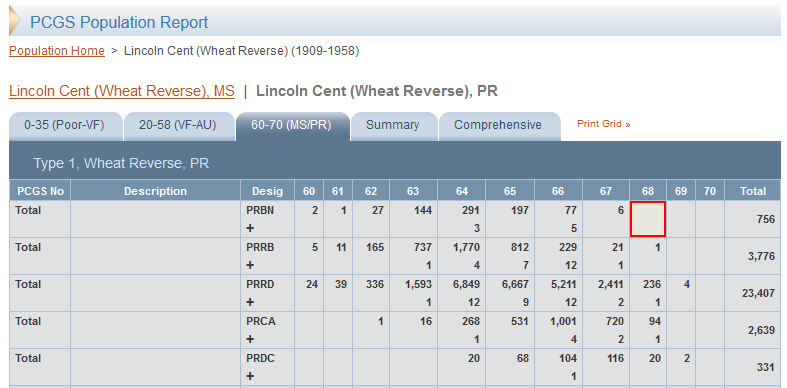Image resolution: width=787 pixels, height=388 pixels.
Task: Click the value 236 in the PRRD row
Action: (x=652, y=284)
